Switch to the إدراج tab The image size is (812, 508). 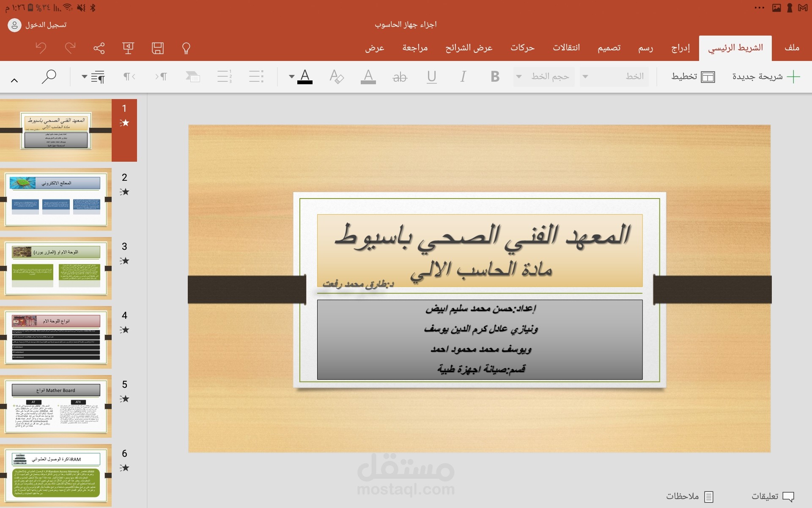coord(680,48)
